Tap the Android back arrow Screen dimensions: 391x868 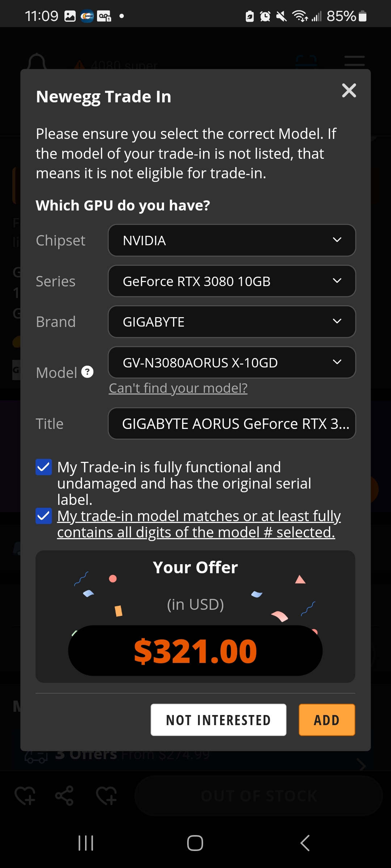305,843
